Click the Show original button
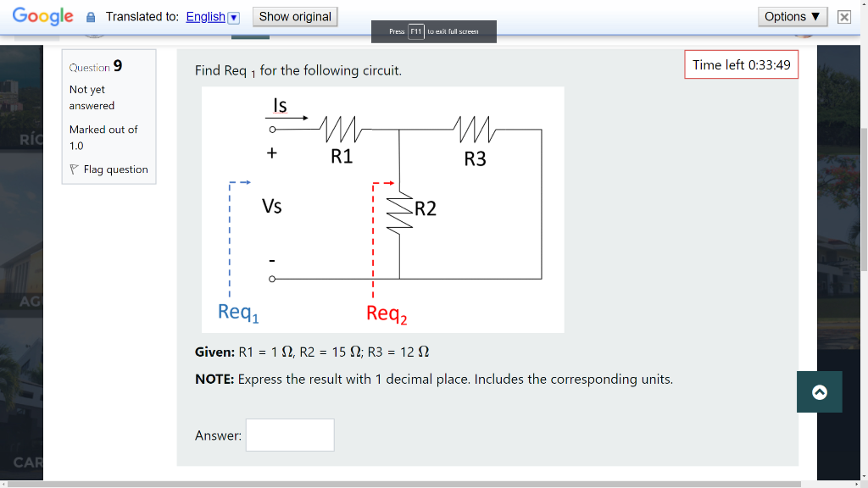The width and height of the screenshot is (868, 488). (x=294, y=15)
